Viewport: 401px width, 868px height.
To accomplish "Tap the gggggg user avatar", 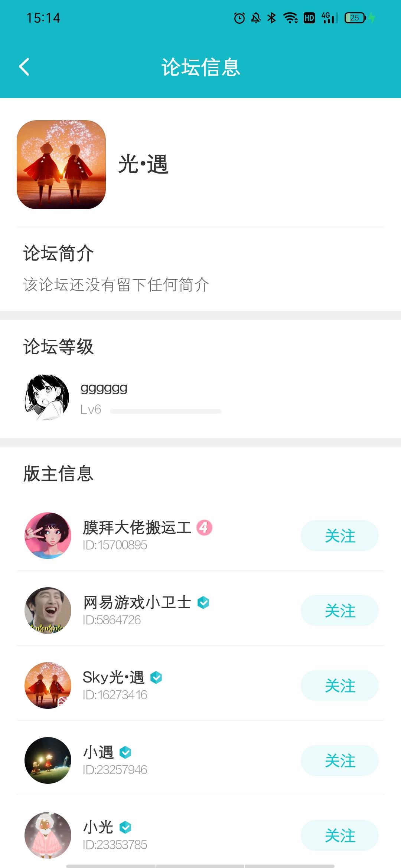I will pyautogui.click(x=47, y=397).
